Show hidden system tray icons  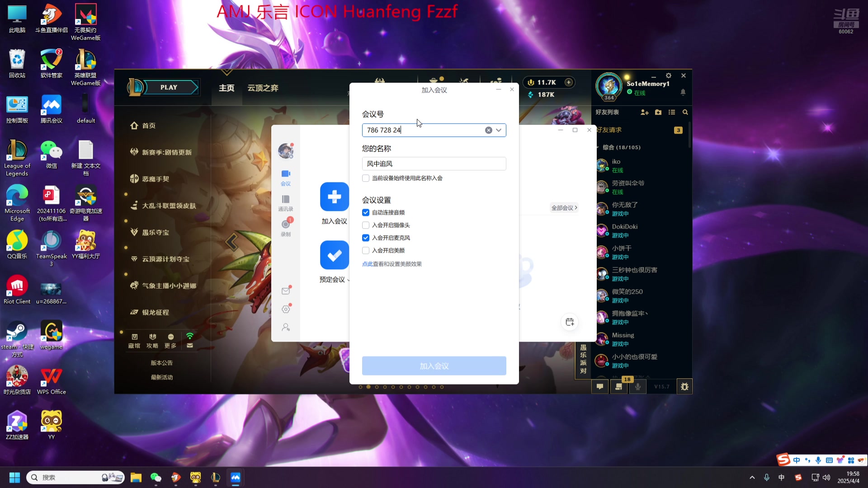coord(752,478)
